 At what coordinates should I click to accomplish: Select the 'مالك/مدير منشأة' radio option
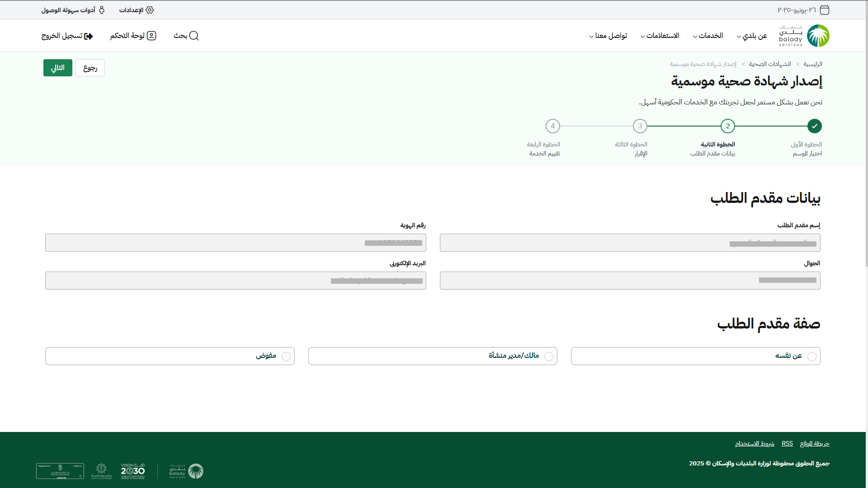tap(549, 357)
